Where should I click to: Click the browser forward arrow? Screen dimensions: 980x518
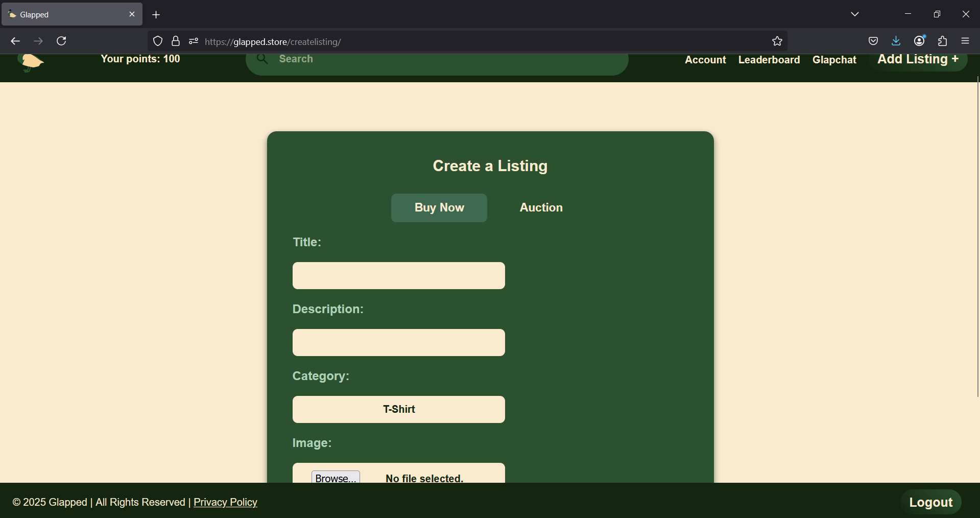point(38,41)
